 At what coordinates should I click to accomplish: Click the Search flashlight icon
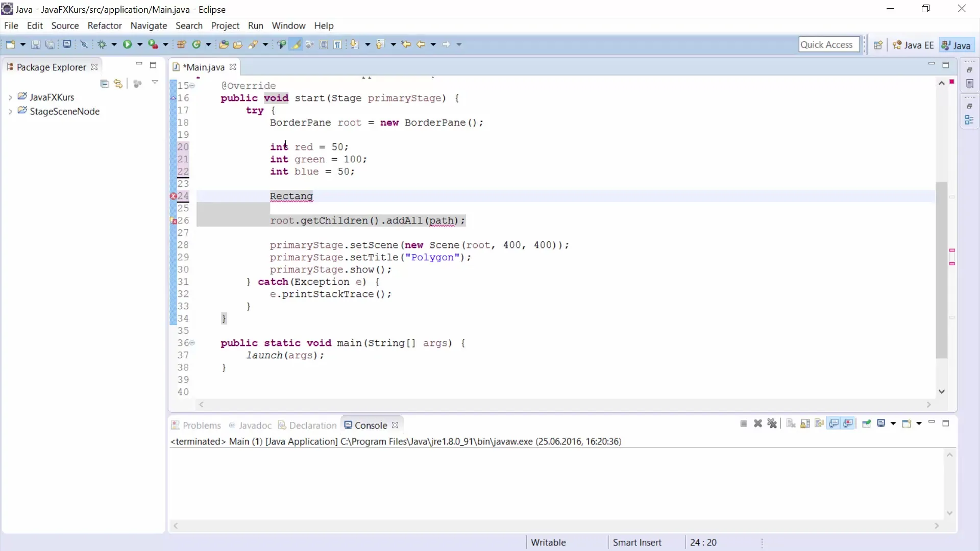point(253,44)
